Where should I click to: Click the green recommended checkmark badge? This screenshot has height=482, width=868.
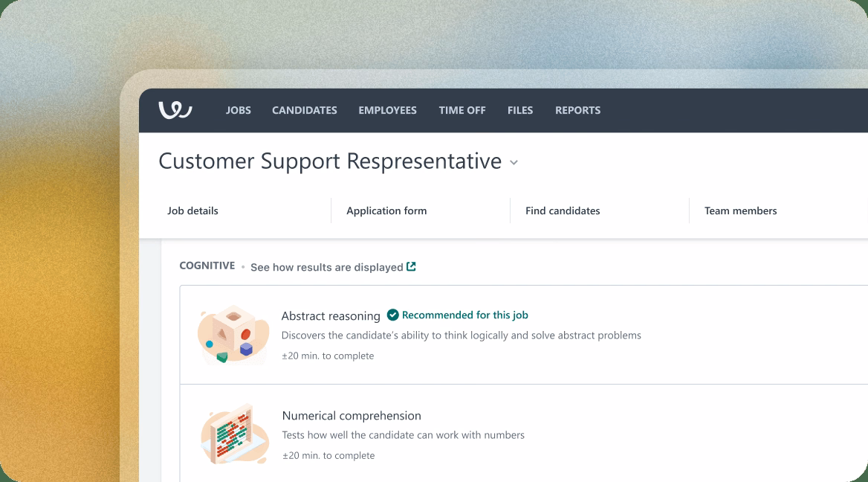tap(393, 315)
